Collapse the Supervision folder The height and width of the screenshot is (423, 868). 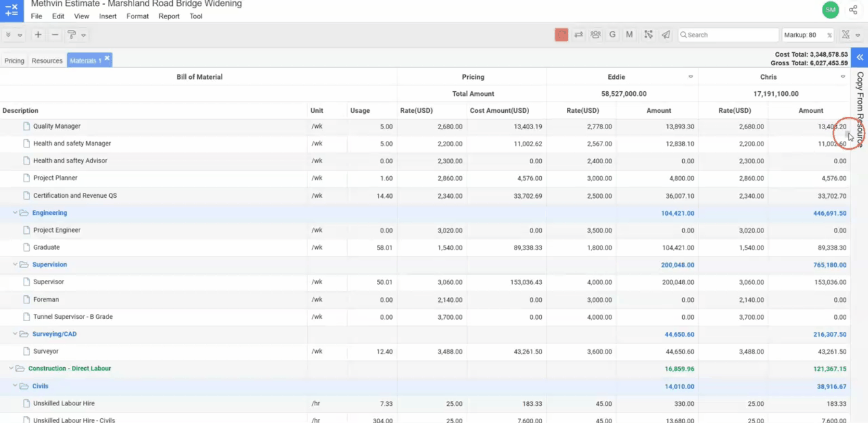(15, 264)
